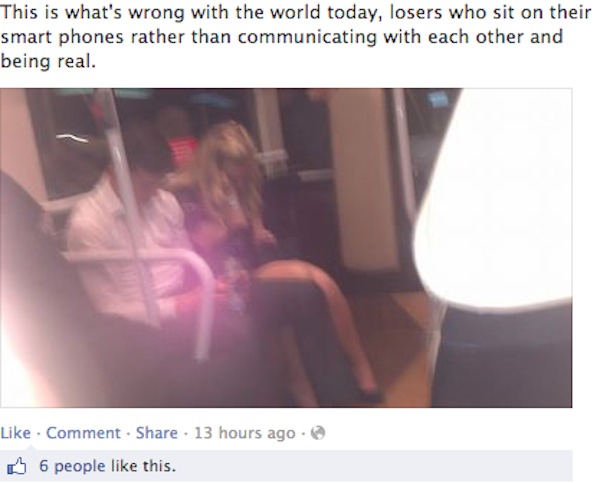
Task: Click the 'like this.' text in likes bar
Action: [x=143, y=466]
